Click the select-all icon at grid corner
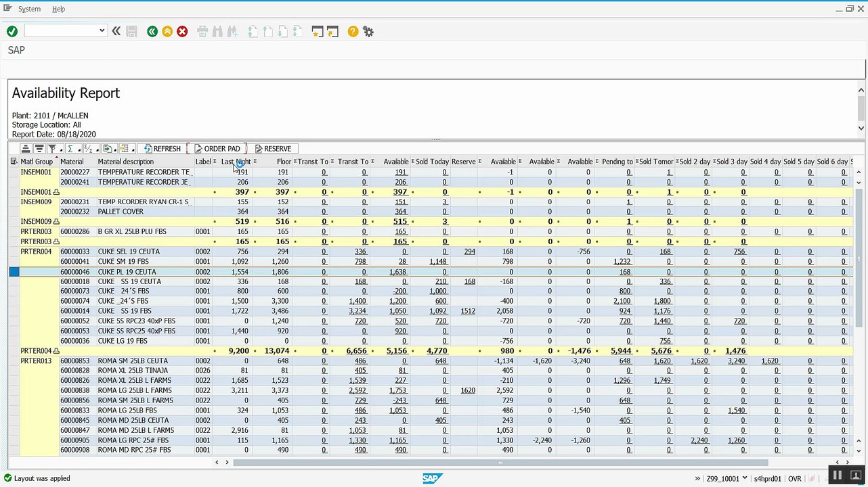This screenshot has height=487, width=868. [14, 162]
